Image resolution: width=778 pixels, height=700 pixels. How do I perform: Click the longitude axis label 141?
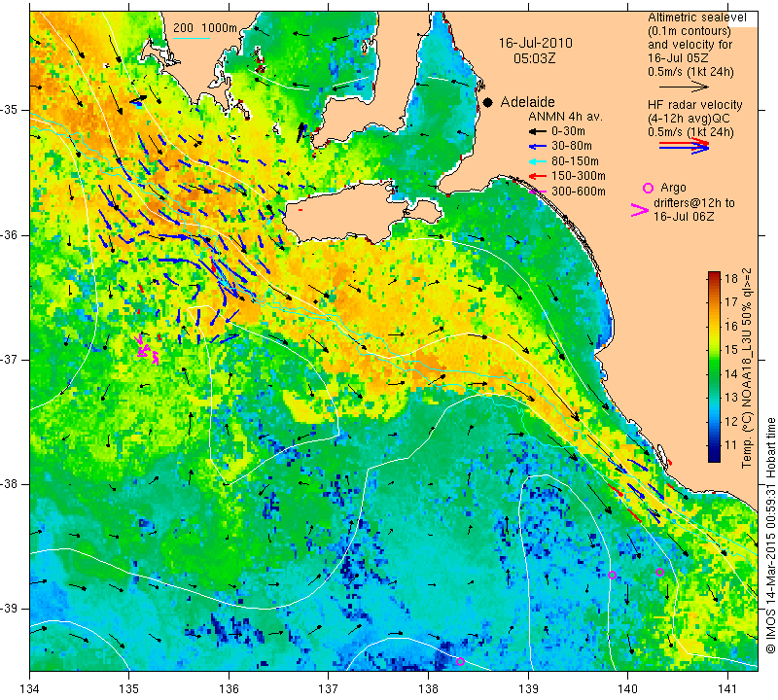(x=727, y=689)
